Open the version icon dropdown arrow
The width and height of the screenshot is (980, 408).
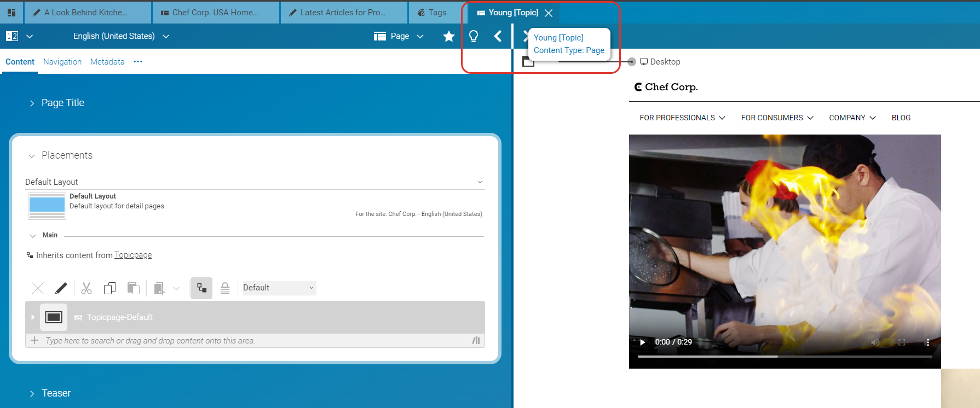tap(30, 36)
